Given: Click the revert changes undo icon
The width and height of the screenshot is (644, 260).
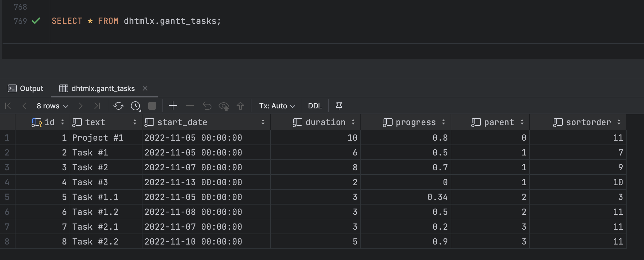Looking at the screenshot, I should [x=207, y=106].
